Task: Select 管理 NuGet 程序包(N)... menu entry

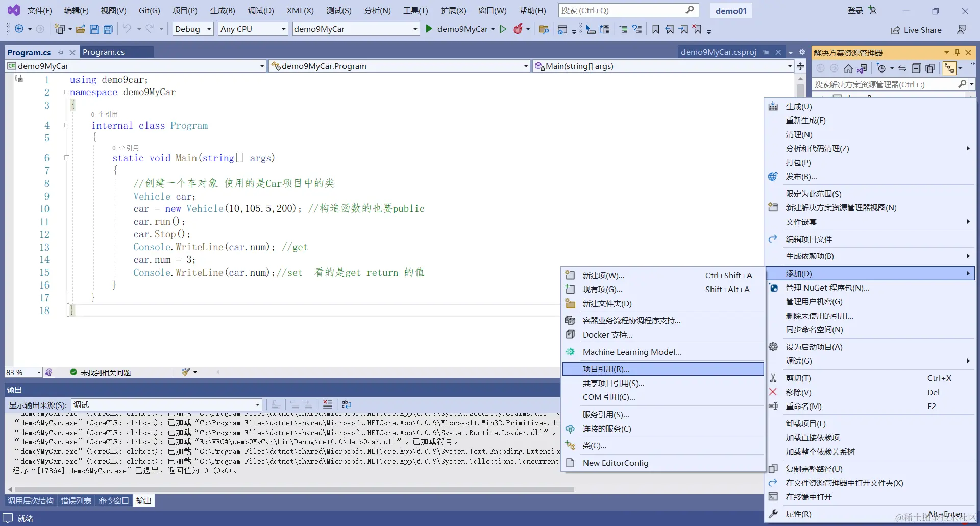Action: pyautogui.click(x=871, y=288)
